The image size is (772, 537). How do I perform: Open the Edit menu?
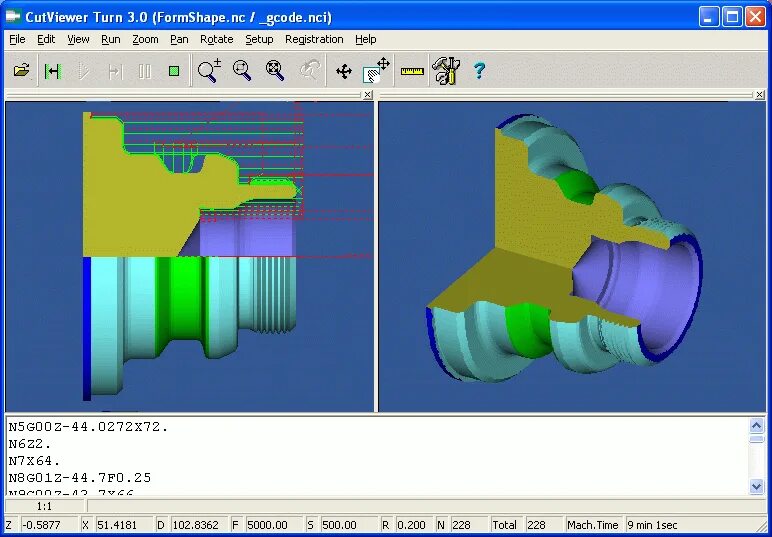(46, 39)
